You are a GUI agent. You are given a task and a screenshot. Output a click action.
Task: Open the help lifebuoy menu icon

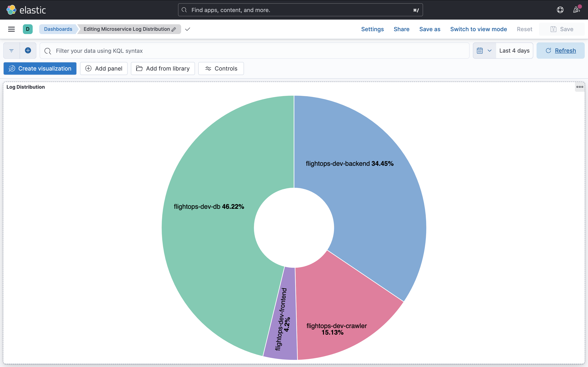pyautogui.click(x=560, y=10)
